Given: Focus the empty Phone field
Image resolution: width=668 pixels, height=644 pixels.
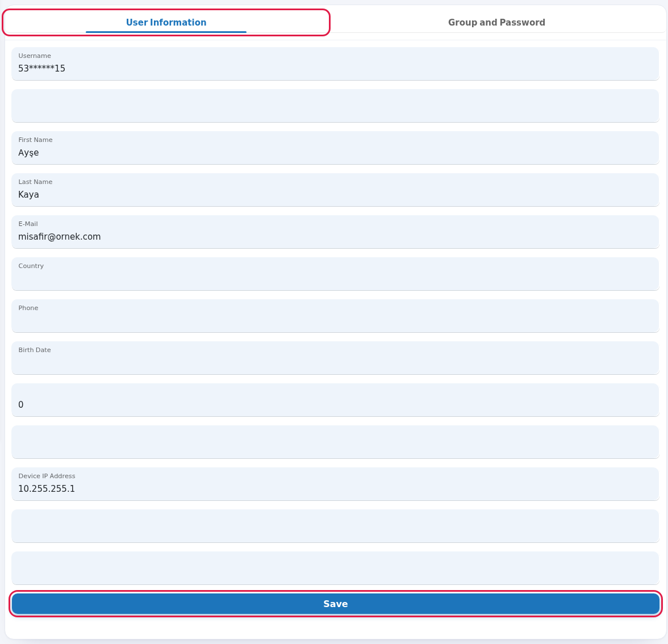Looking at the screenshot, I should (335, 316).
